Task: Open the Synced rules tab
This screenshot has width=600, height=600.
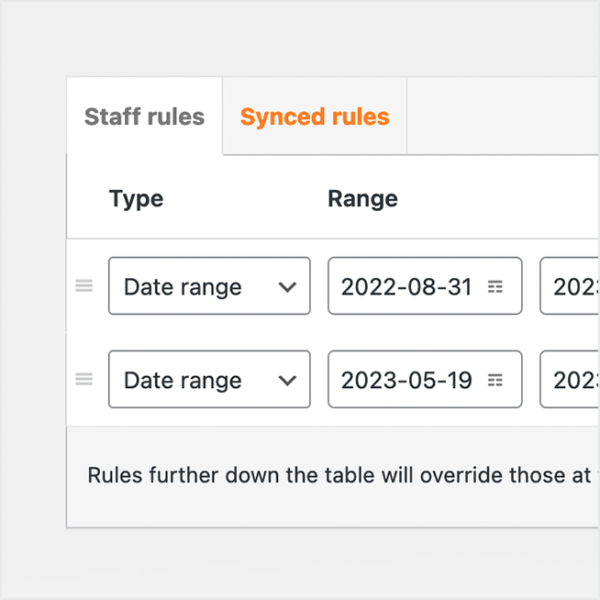Action: click(x=314, y=116)
